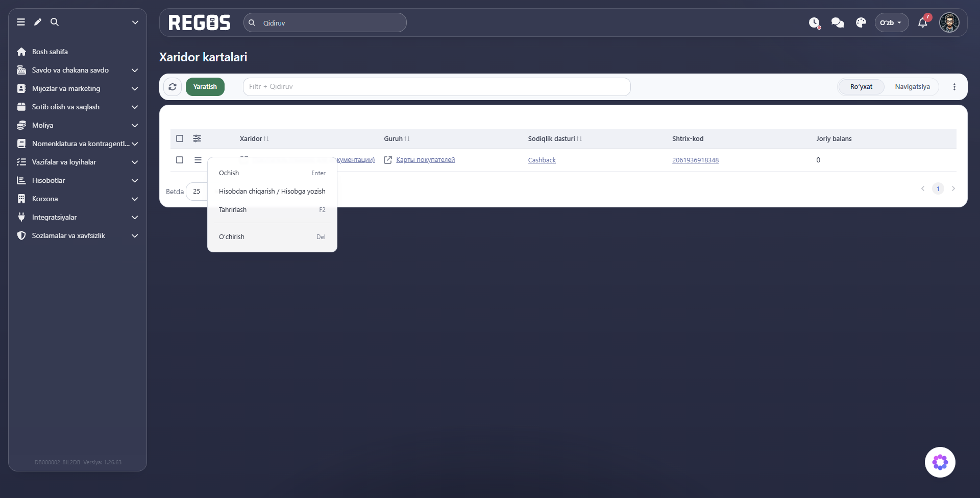
Task: Expand Savdo va chakana savdo section
Action: (78, 70)
